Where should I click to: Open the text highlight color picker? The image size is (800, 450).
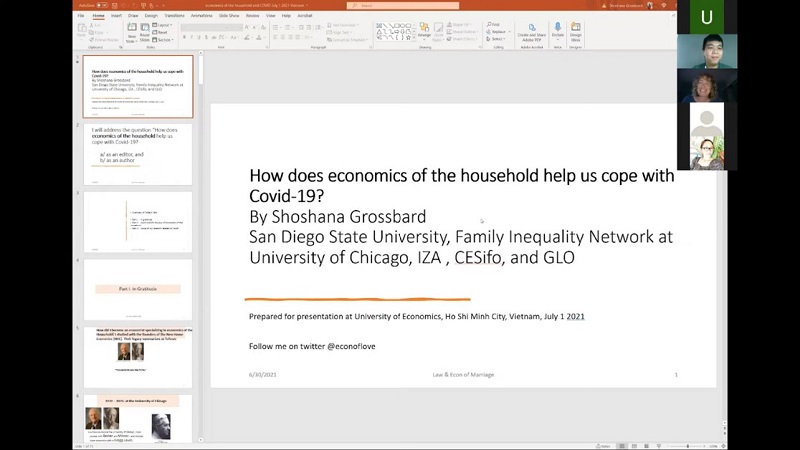[x=247, y=37]
